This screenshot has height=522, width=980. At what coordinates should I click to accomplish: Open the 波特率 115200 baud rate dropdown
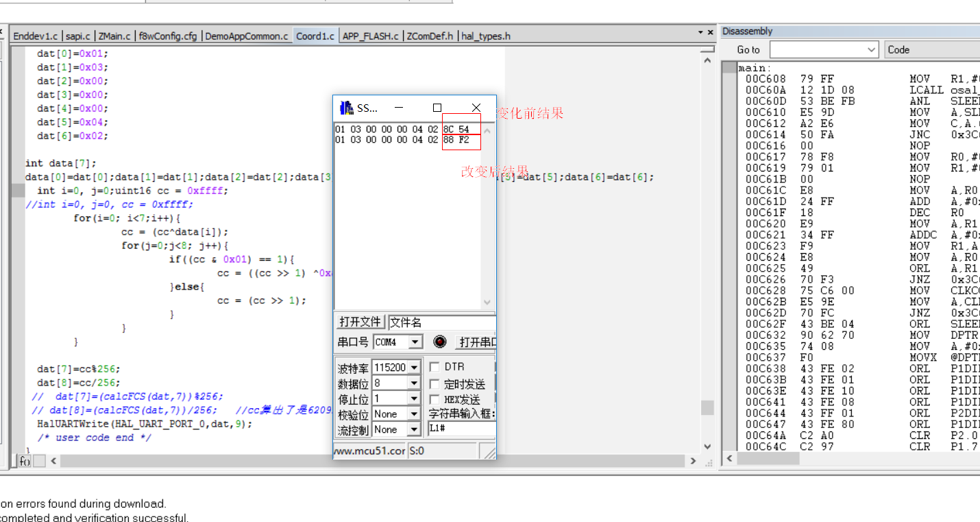tap(414, 368)
